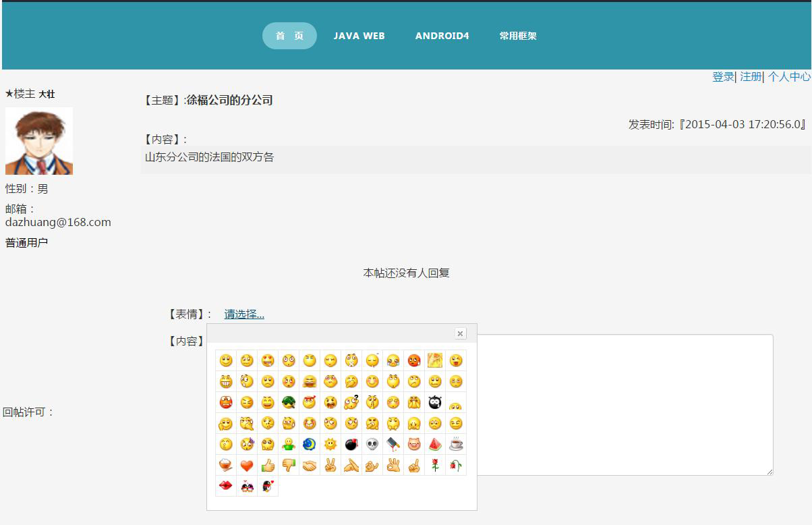This screenshot has width=812, height=525.
Task: Insert the orange heart emoji
Action: [x=247, y=466]
